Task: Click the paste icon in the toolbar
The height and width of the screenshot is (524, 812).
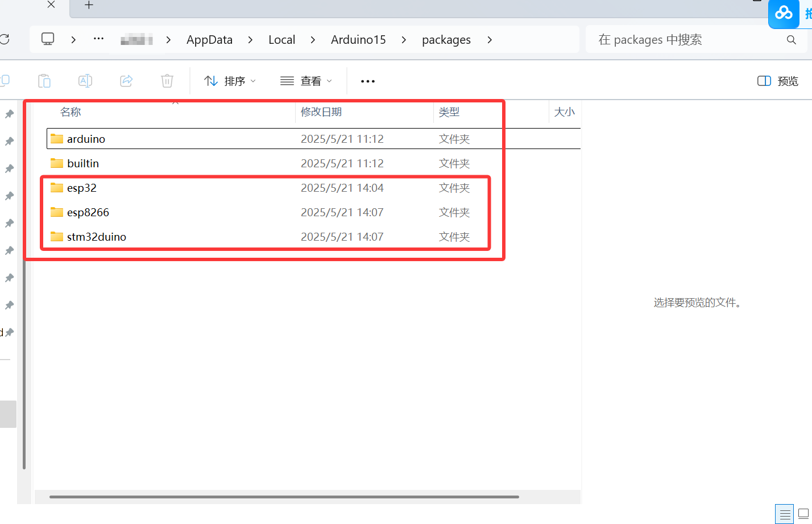Action: point(44,81)
